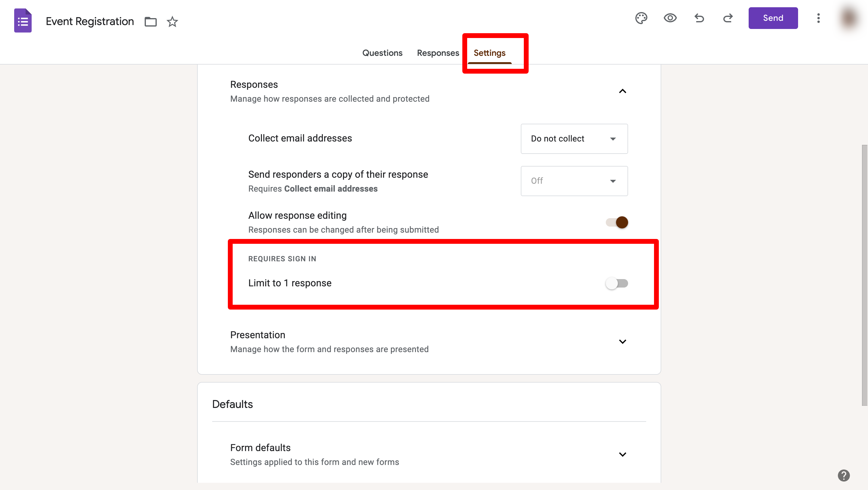Open the Customize theme palette

pos(641,18)
